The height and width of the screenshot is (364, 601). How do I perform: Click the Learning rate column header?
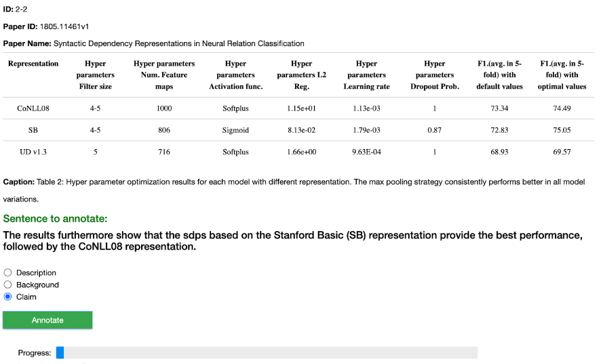(366, 75)
